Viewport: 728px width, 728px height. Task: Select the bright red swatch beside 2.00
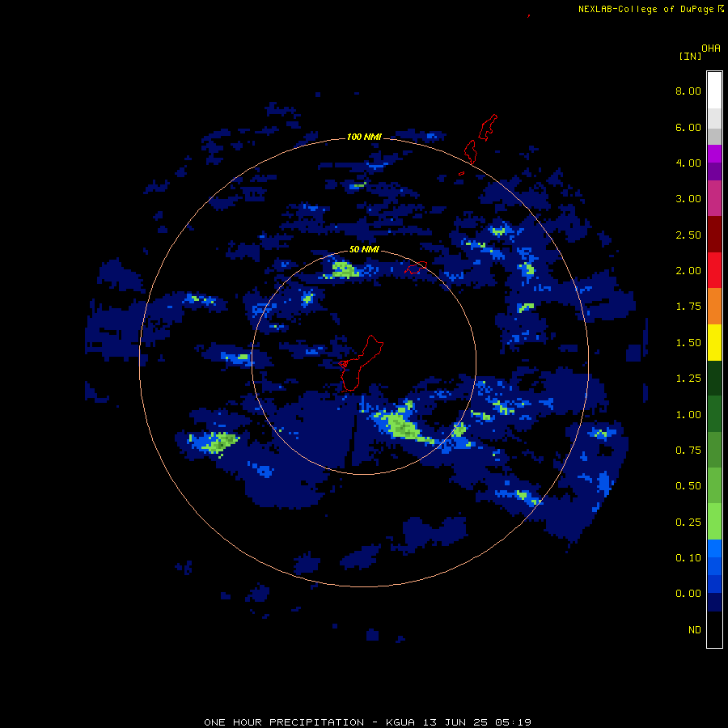point(714,270)
